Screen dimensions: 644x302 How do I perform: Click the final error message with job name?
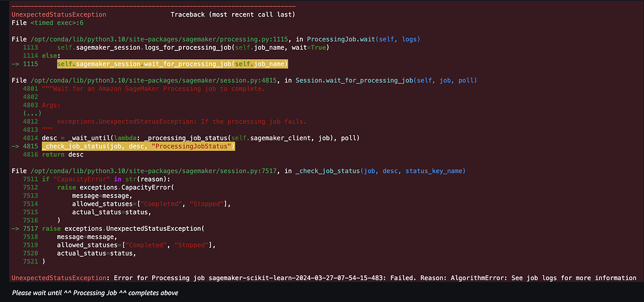pos(324,277)
